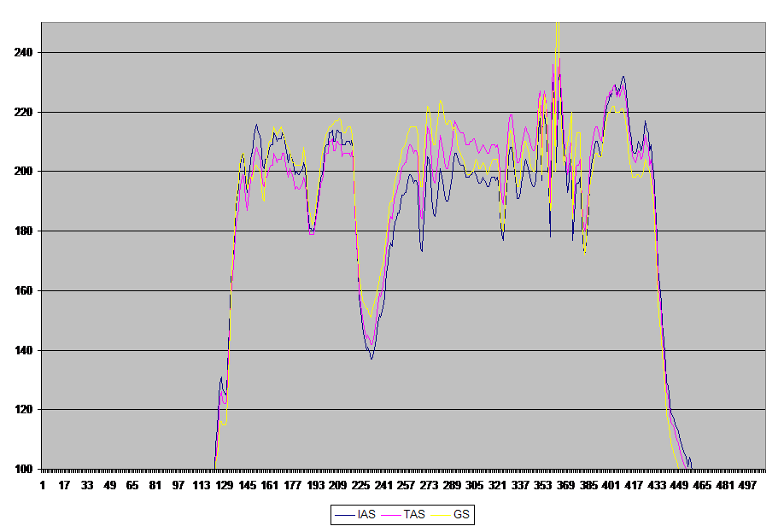
Task: Select the deepest mid-chart dip of the IAS line
Action: [x=371, y=358]
